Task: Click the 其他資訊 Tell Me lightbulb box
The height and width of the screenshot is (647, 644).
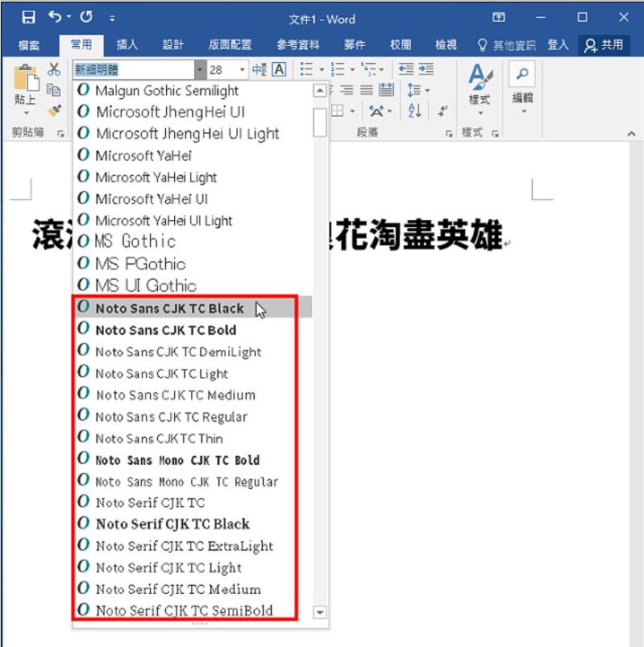Action: point(506,45)
